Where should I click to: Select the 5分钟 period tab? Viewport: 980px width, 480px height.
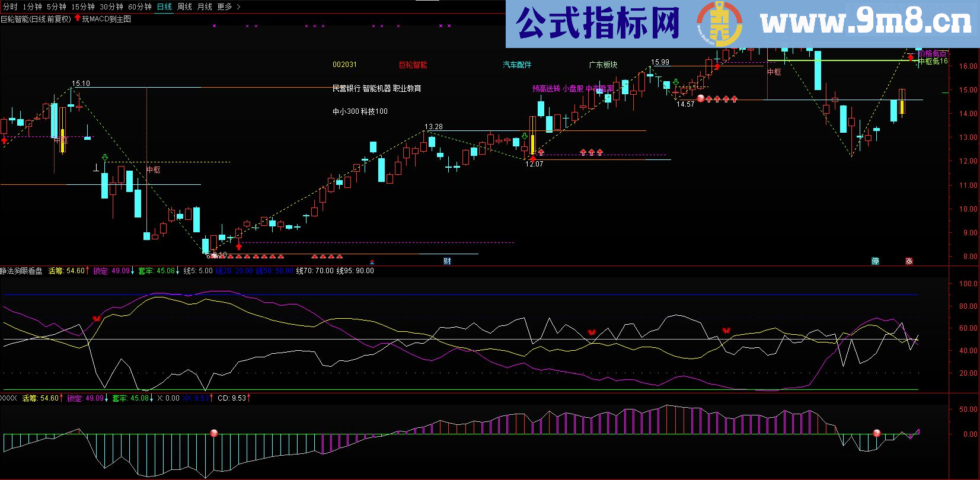tap(56, 7)
